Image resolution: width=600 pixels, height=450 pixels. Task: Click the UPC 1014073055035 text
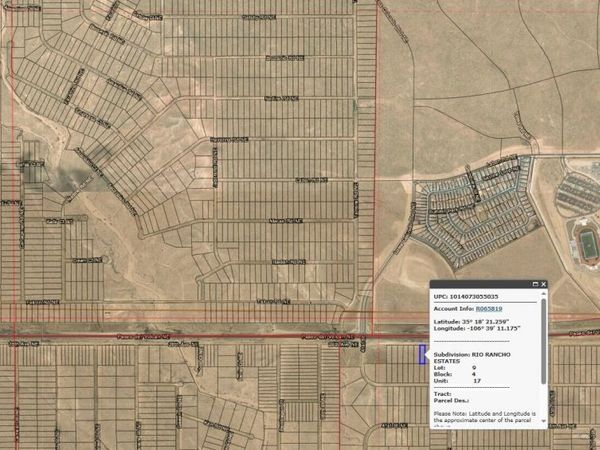coord(466,297)
